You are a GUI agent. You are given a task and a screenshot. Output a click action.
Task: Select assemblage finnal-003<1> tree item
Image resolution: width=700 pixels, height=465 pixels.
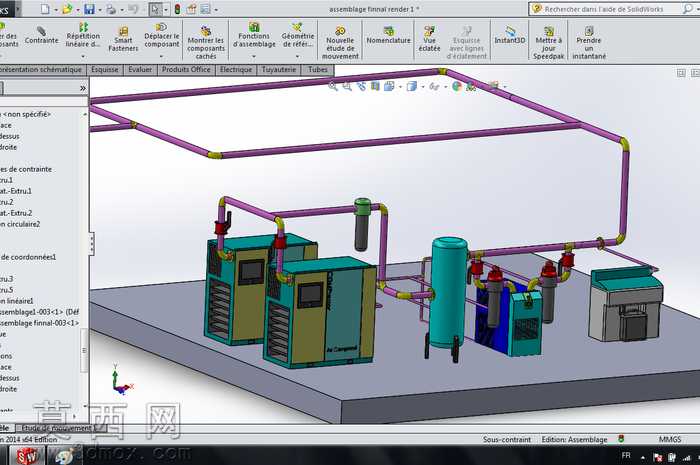39,323
